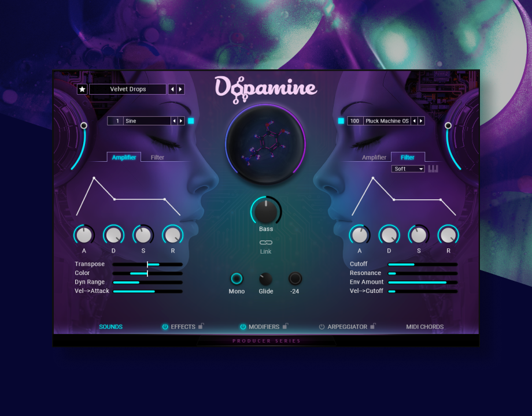The height and width of the screenshot is (416, 532).
Task: Click the dopamine molecule orb in the center
Action: coord(265,144)
